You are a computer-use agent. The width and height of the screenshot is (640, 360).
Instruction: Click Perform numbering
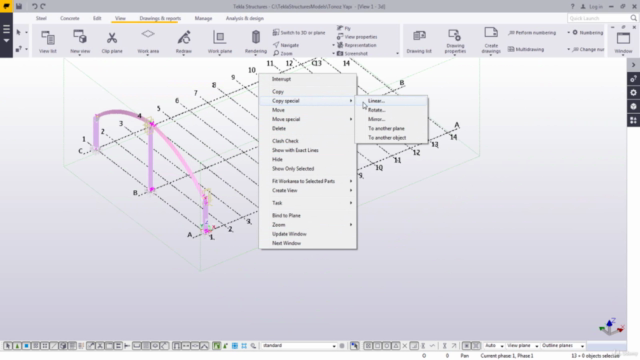(x=532, y=33)
